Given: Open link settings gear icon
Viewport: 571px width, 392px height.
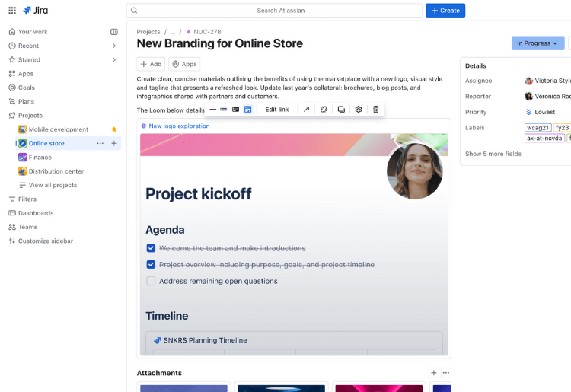Looking at the screenshot, I should tap(359, 110).
